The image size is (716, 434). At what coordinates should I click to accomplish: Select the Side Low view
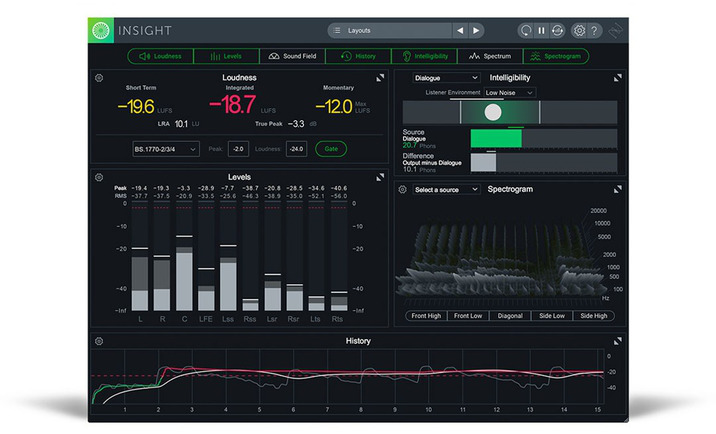[x=552, y=316]
